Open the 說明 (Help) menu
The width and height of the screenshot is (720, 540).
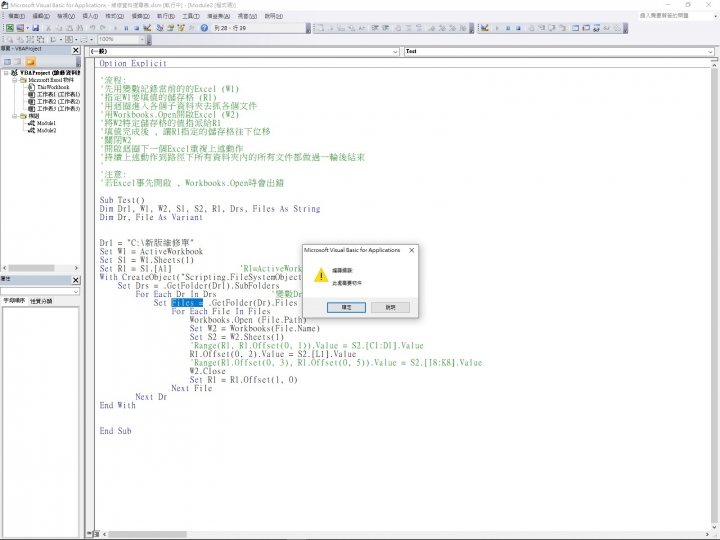(x=274, y=16)
